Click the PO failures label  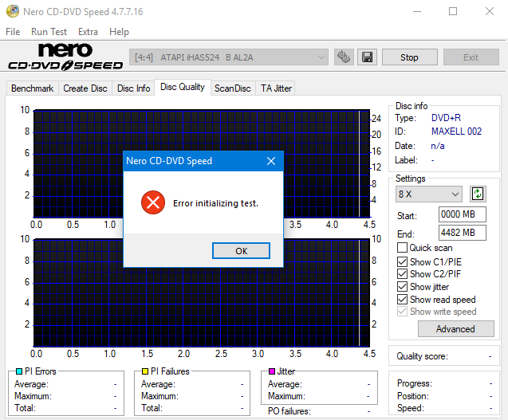289,411
